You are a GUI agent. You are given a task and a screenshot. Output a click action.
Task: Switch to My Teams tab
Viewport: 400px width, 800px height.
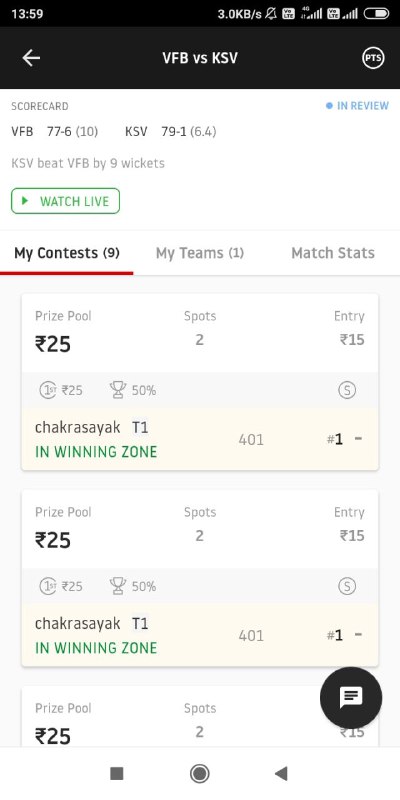200,253
